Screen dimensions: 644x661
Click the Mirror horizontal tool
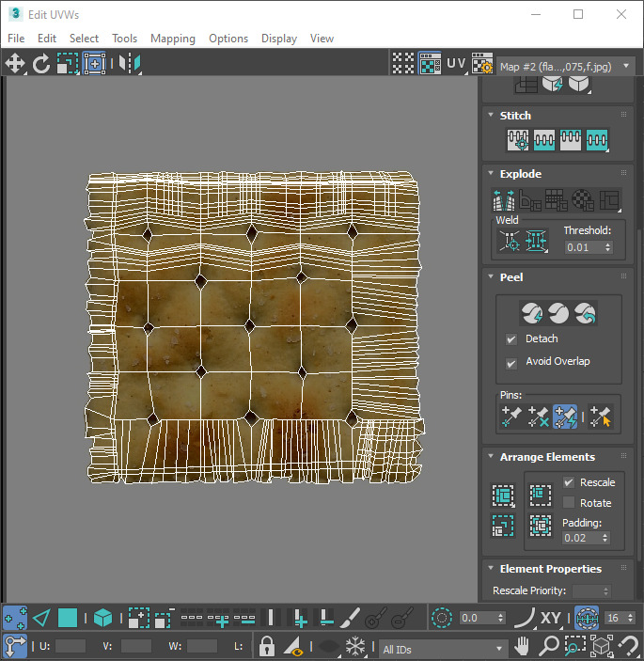click(130, 64)
